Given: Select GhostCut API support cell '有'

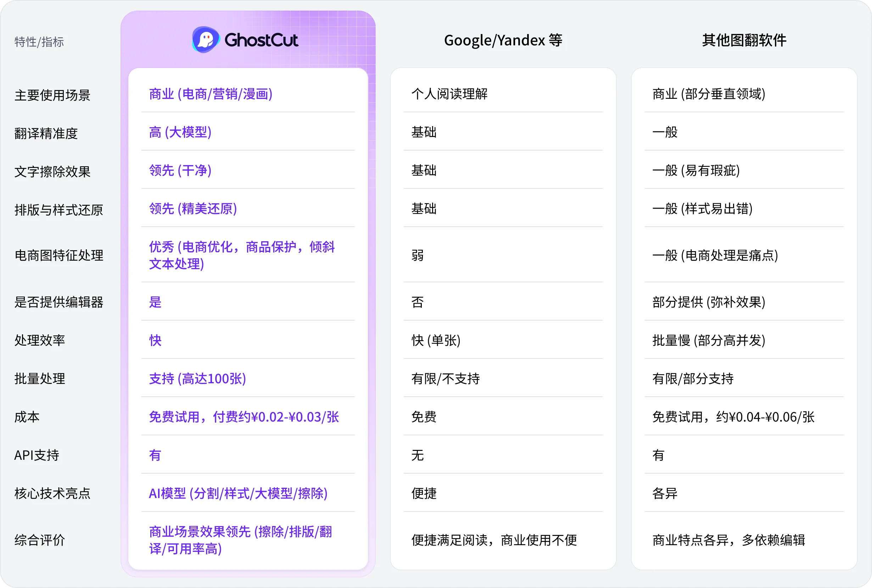Looking at the screenshot, I should click(x=155, y=455).
